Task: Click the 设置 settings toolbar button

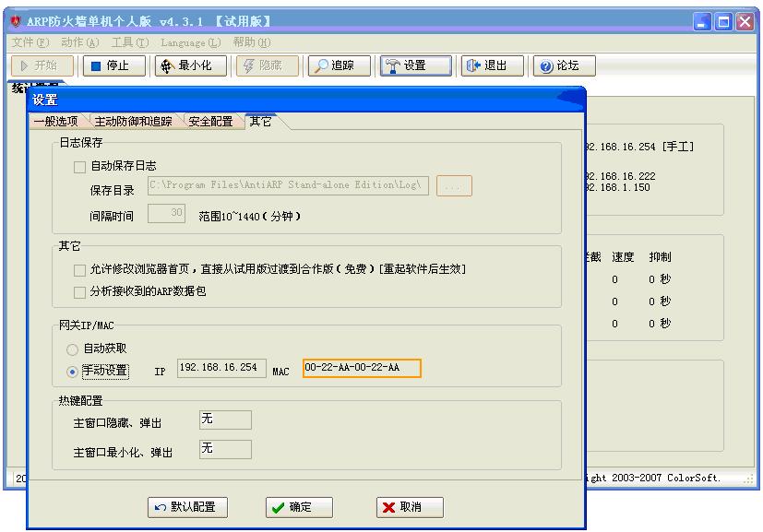Action: [415, 65]
